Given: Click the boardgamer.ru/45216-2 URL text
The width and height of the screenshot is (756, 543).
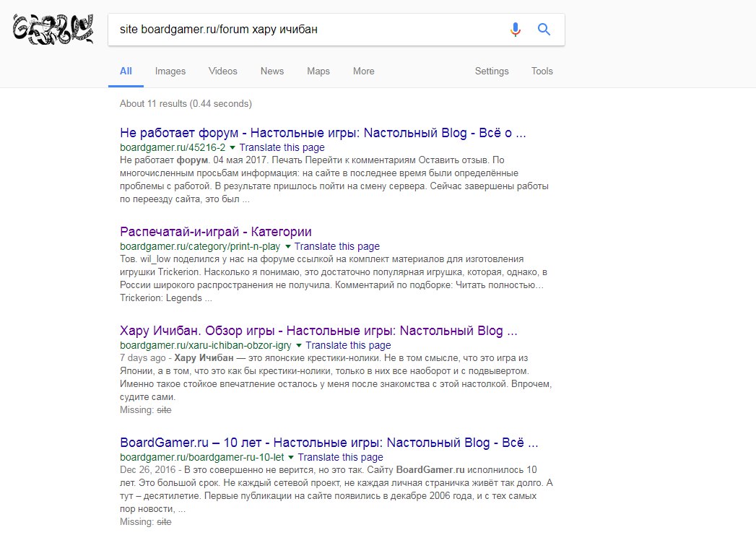Looking at the screenshot, I should click(x=173, y=147).
